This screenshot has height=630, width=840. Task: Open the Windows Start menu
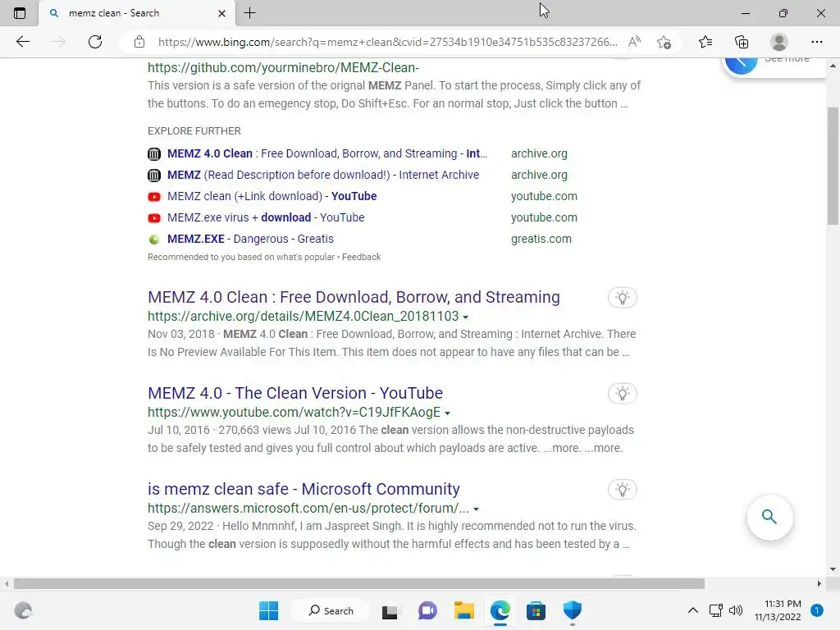pyautogui.click(x=268, y=610)
